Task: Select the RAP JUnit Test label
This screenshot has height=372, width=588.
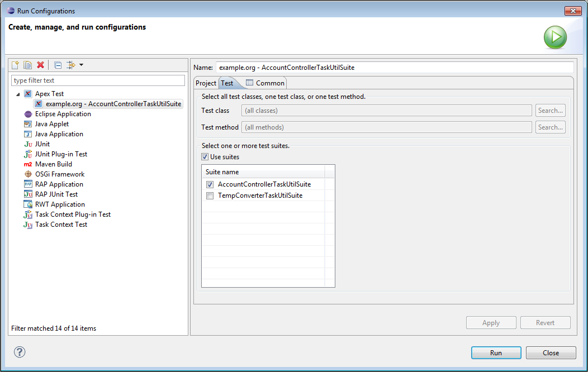Action: click(x=56, y=194)
